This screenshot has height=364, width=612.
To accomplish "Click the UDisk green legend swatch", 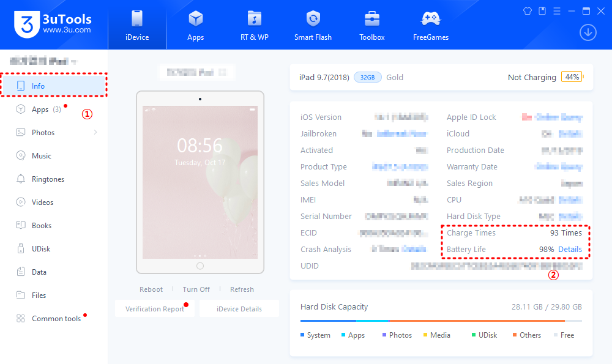I will pos(474,335).
